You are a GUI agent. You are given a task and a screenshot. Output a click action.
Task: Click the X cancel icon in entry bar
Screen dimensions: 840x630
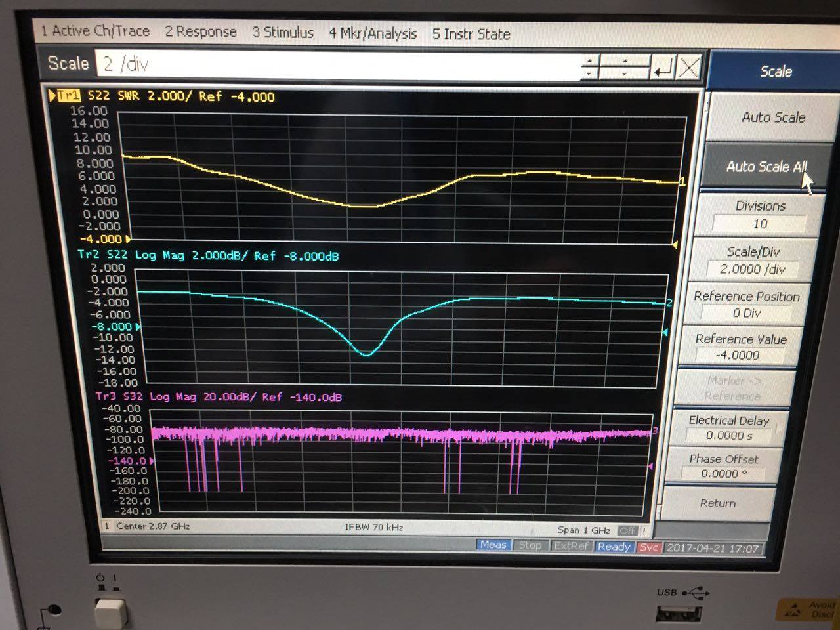688,68
